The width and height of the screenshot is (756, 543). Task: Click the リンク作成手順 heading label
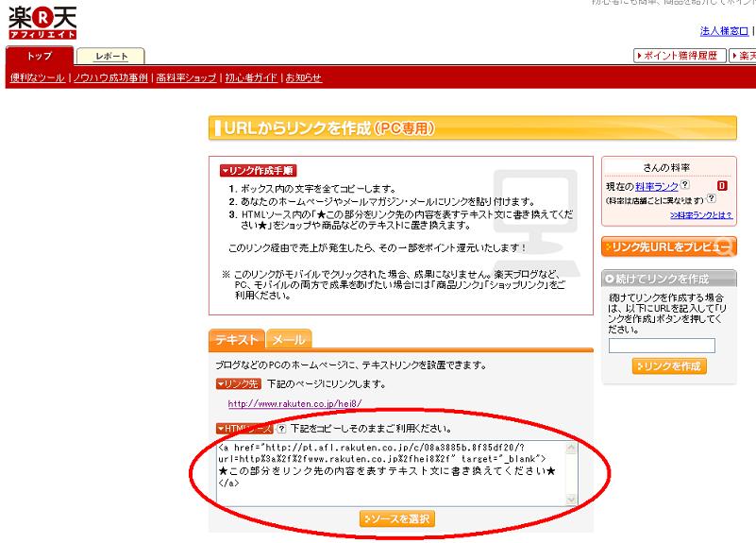pyautogui.click(x=259, y=170)
